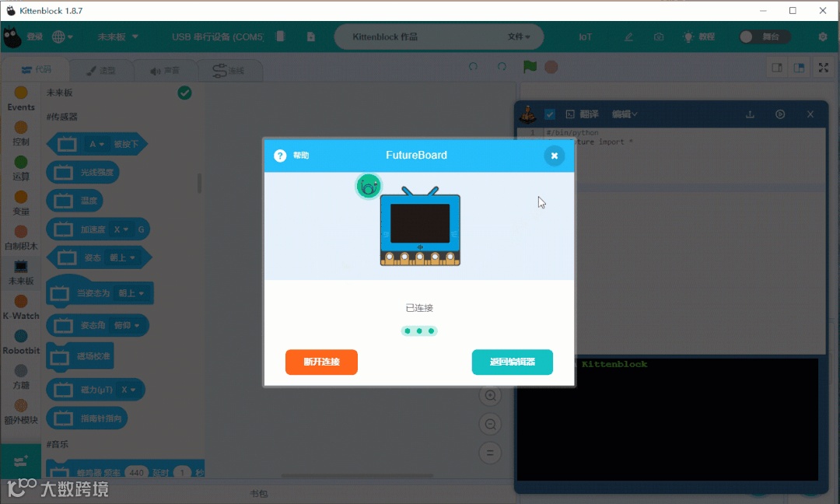Screen dimensions: 840x504
Task: Select the 未来板 category in palette
Action: click(21, 273)
